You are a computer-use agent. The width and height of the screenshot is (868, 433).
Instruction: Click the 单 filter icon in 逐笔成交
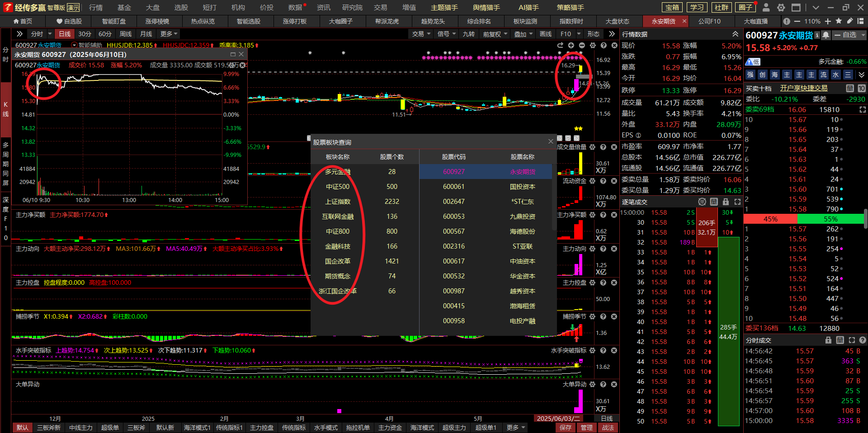[702, 202]
